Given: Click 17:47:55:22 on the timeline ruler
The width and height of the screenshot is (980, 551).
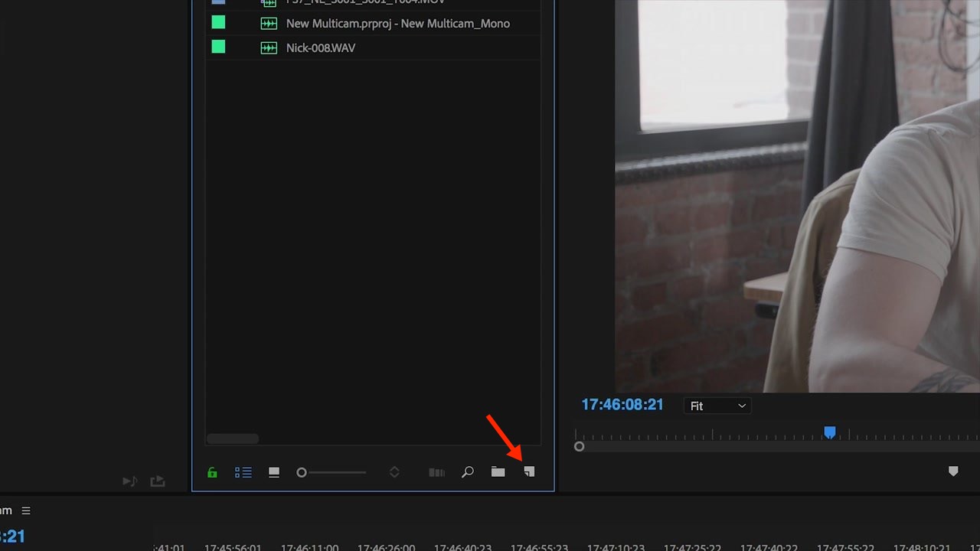Looking at the screenshot, I should pyautogui.click(x=845, y=548).
